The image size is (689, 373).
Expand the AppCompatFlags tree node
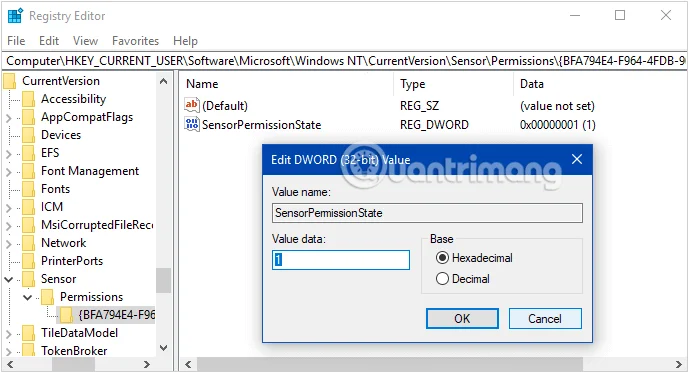pos(8,118)
